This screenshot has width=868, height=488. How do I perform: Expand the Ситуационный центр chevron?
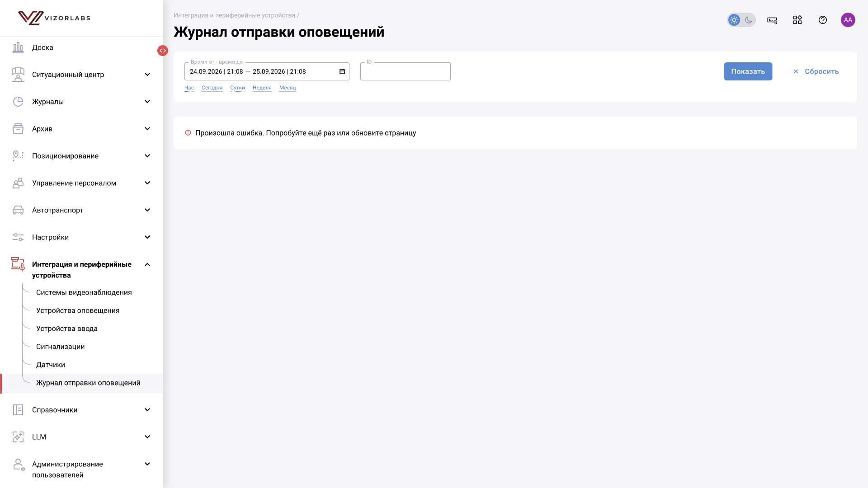[147, 75]
